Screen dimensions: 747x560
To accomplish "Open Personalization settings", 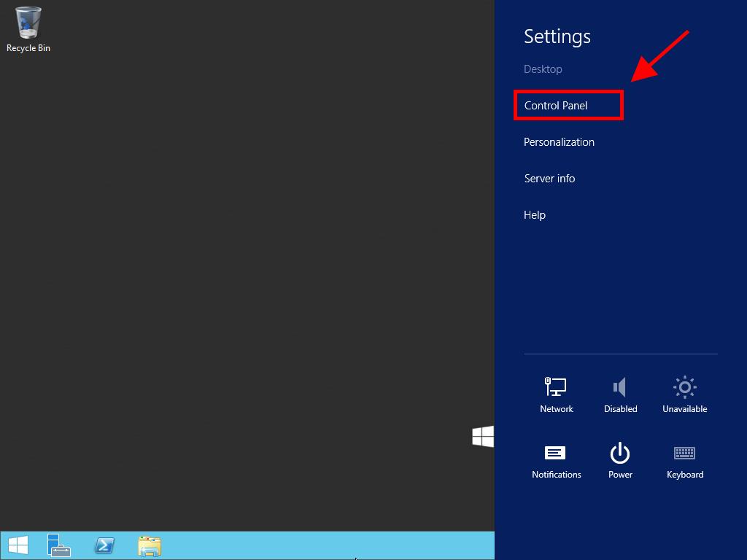I will pyautogui.click(x=559, y=142).
